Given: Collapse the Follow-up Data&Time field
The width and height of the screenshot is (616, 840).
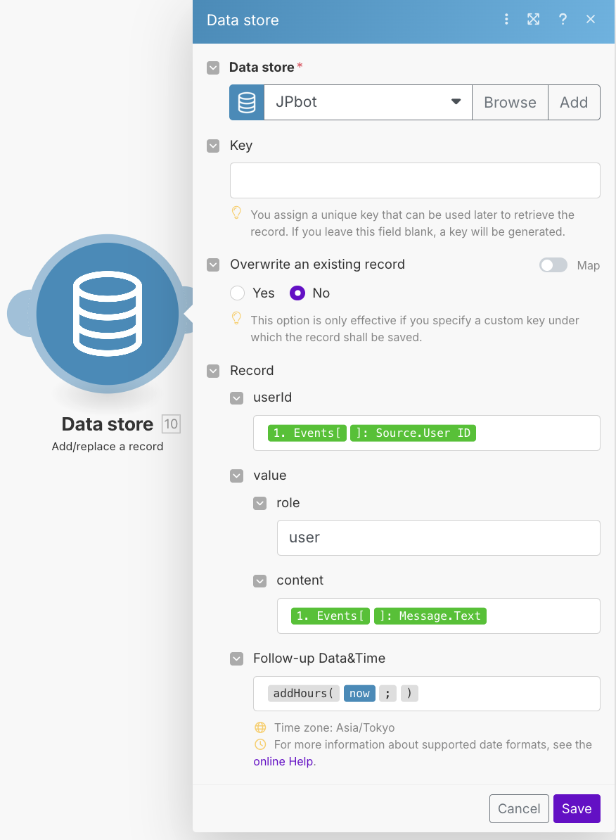Looking at the screenshot, I should 237,659.
